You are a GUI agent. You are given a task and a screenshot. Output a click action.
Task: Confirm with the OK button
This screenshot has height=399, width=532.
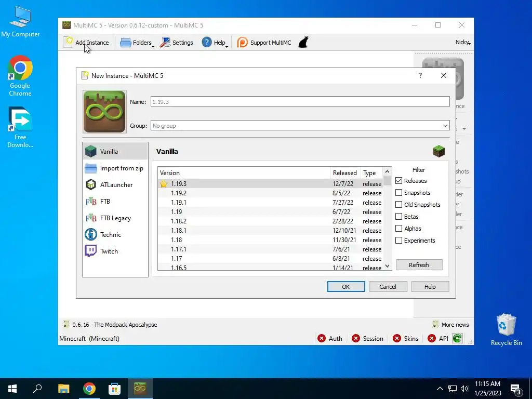tap(345, 287)
